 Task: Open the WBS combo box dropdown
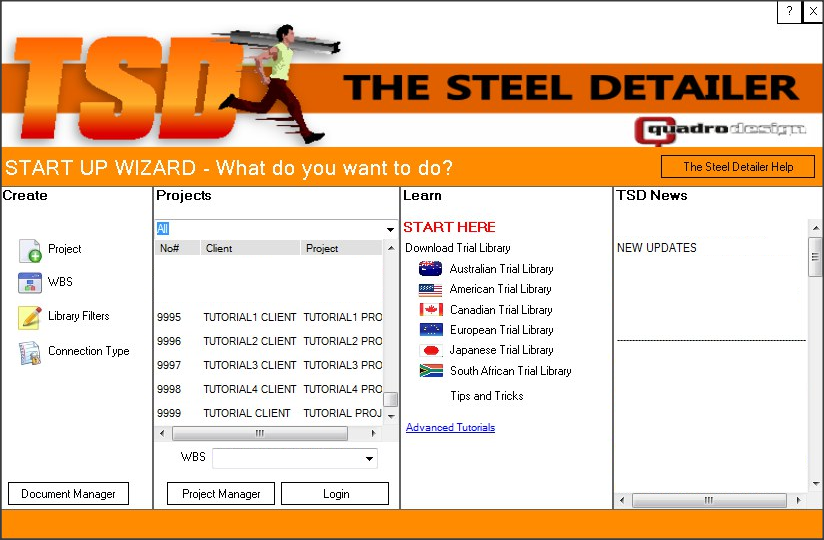369,459
